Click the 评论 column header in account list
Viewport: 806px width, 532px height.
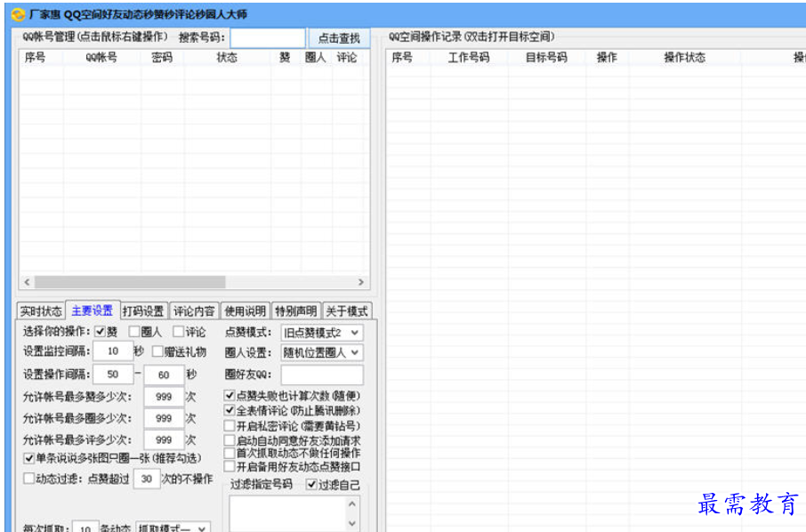[x=347, y=57]
